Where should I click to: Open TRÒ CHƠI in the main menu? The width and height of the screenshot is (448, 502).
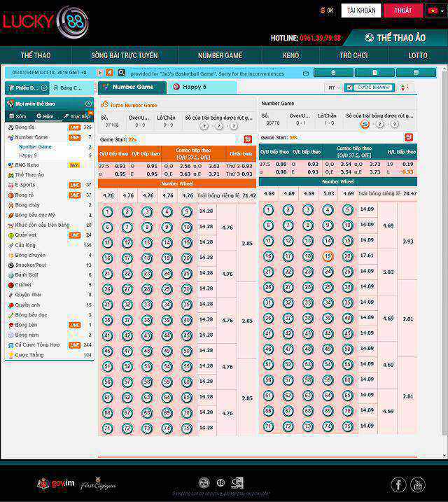pyautogui.click(x=353, y=55)
